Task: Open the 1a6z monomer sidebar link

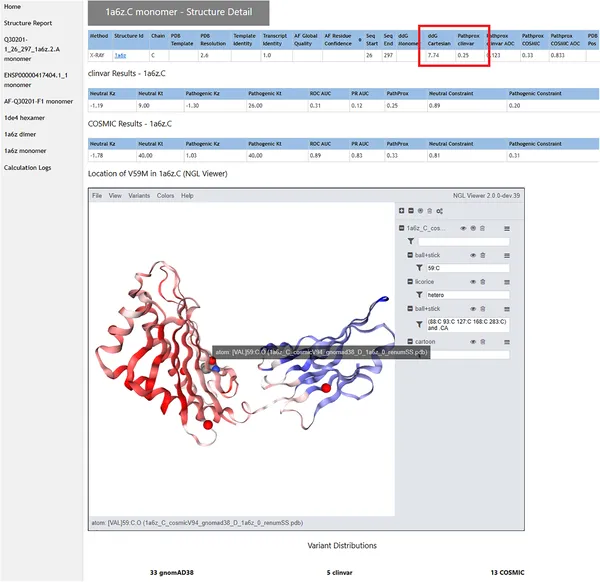Action: pos(25,151)
